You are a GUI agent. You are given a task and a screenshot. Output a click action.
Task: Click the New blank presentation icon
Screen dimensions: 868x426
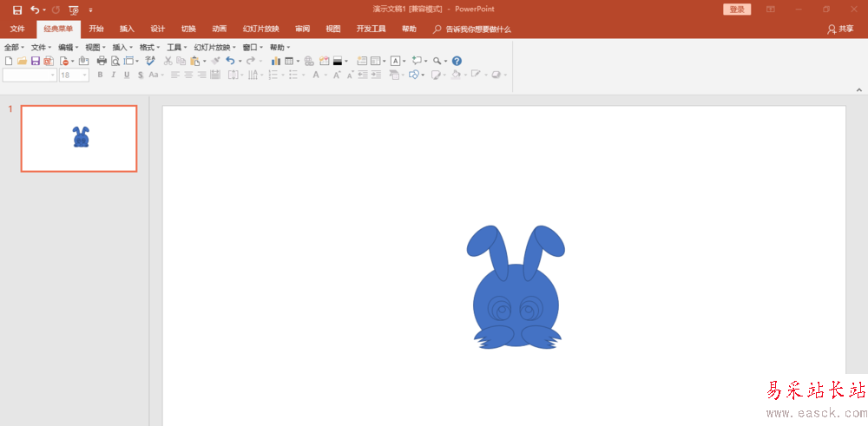(9, 61)
